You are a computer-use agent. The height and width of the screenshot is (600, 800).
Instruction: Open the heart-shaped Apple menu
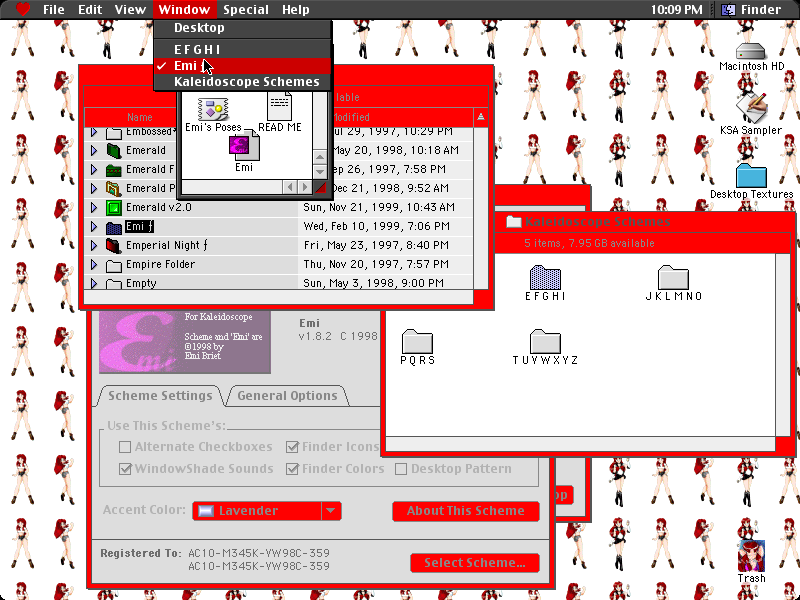tap(23, 9)
